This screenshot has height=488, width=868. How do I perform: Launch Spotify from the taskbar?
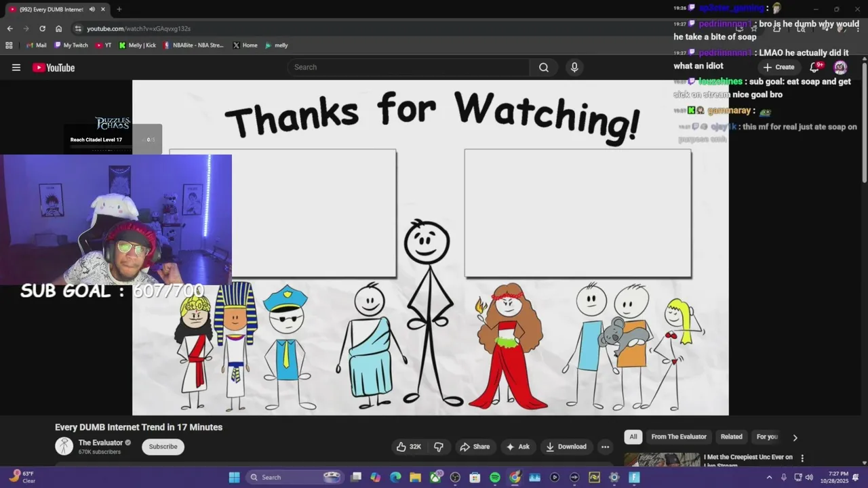coord(495,477)
